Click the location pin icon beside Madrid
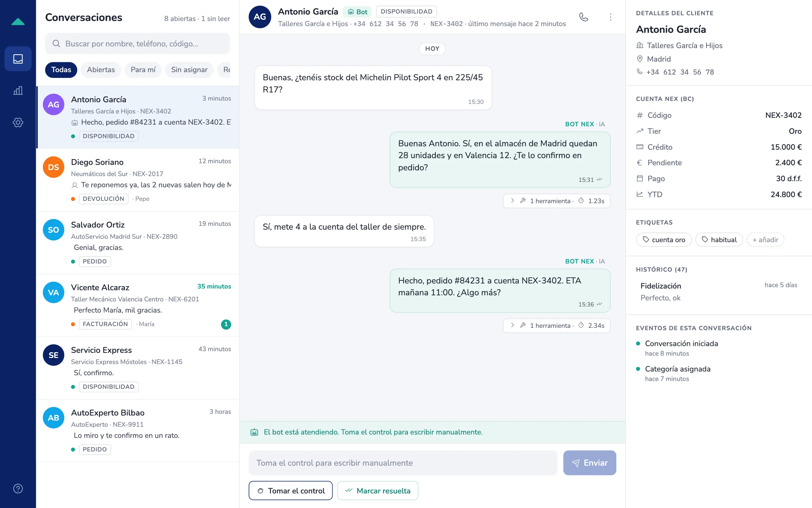The image size is (812, 508). point(639,59)
